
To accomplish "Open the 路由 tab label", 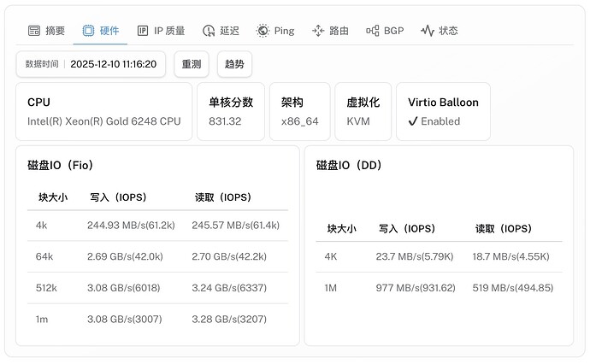I will tap(339, 31).
